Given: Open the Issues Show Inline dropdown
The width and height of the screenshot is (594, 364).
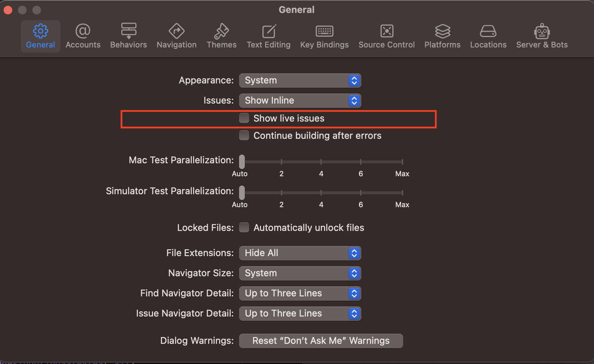Looking at the screenshot, I should [300, 100].
